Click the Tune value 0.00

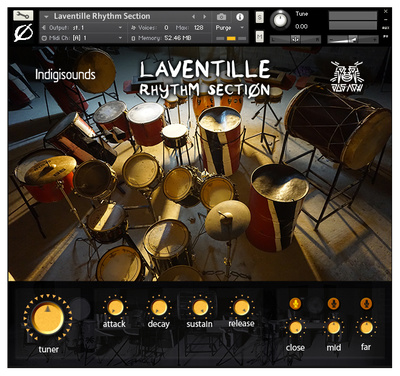(x=301, y=26)
